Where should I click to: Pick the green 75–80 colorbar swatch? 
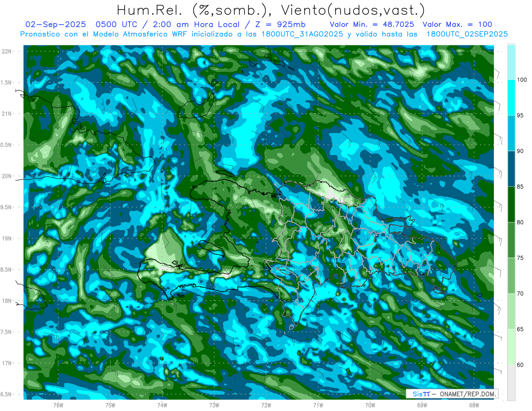511,240
